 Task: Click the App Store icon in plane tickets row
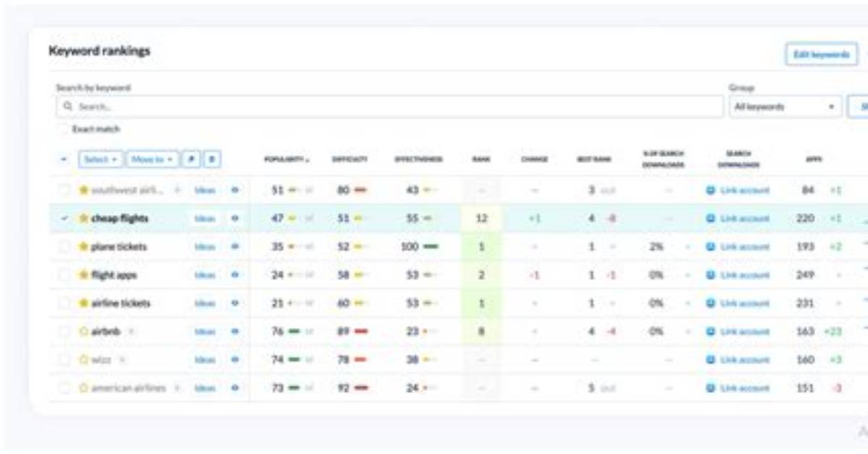click(710, 247)
